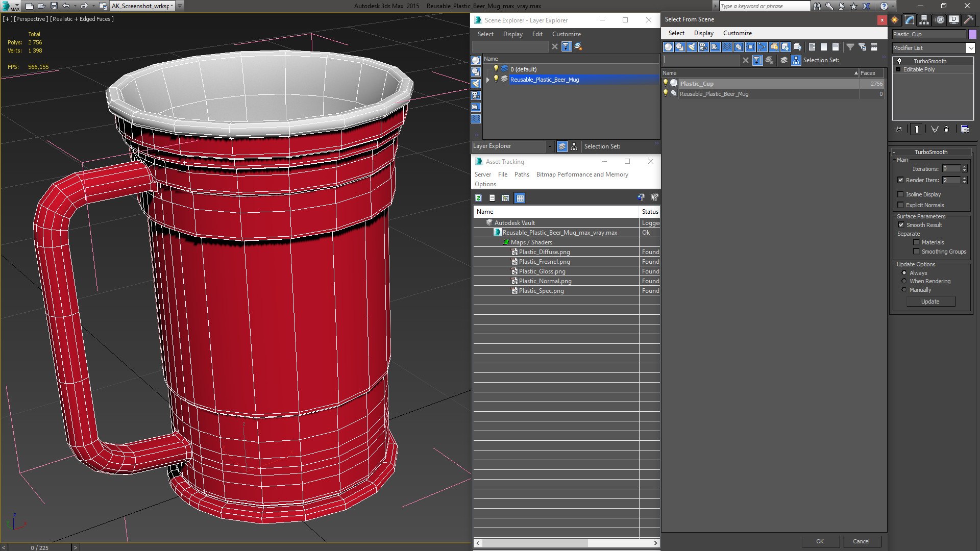This screenshot has width=980, height=551.
Task: Select the Manually update option
Action: pyautogui.click(x=904, y=290)
